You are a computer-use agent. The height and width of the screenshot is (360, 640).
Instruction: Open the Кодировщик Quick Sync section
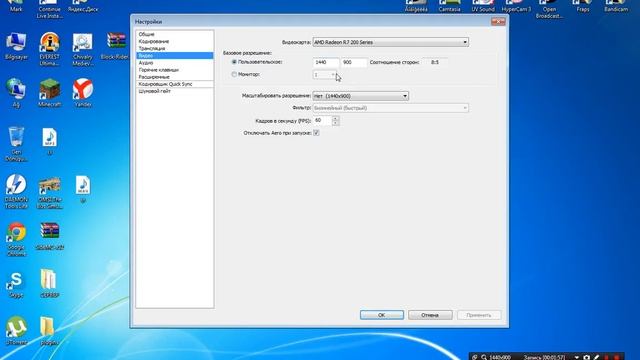(x=174, y=84)
